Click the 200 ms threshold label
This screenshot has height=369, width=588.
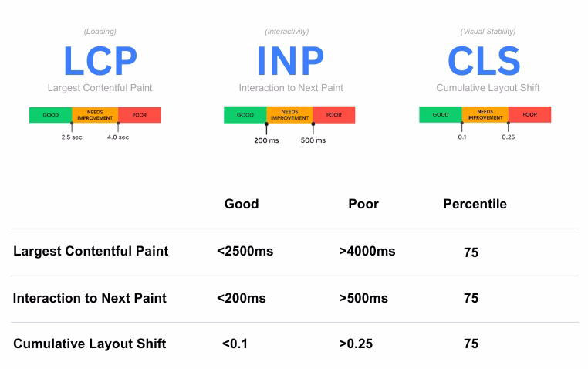(x=265, y=140)
